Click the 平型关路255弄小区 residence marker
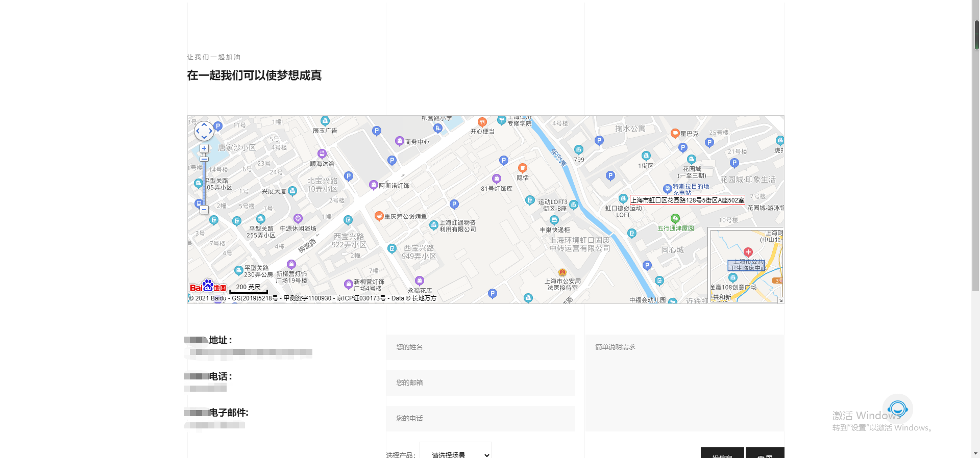This screenshot has height=458, width=980. [261, 219]
